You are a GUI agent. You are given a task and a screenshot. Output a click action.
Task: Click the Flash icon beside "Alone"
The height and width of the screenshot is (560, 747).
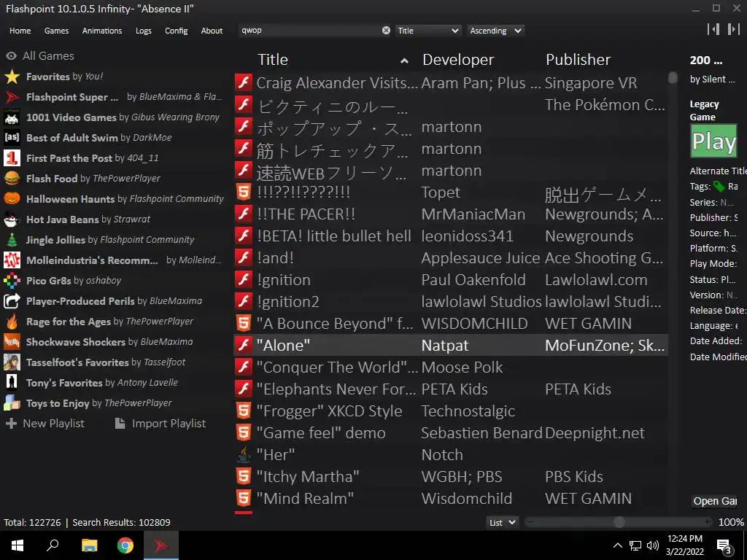coord(244,345)
